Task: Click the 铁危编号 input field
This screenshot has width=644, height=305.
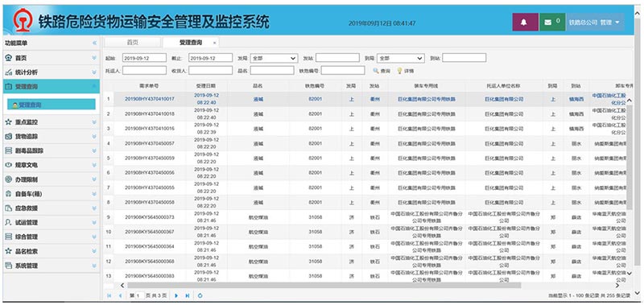Action: coord(343,71)
